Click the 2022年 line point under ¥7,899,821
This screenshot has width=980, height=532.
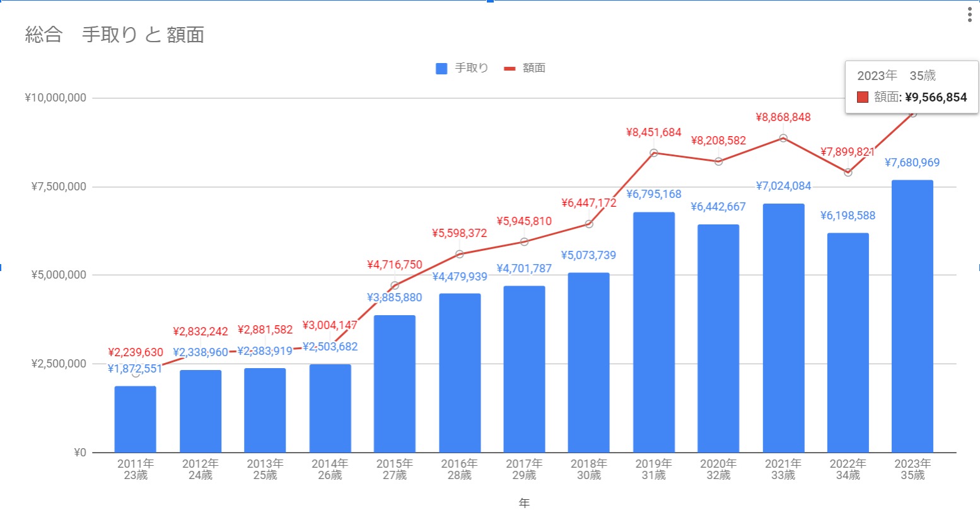(x=848, y=173)
